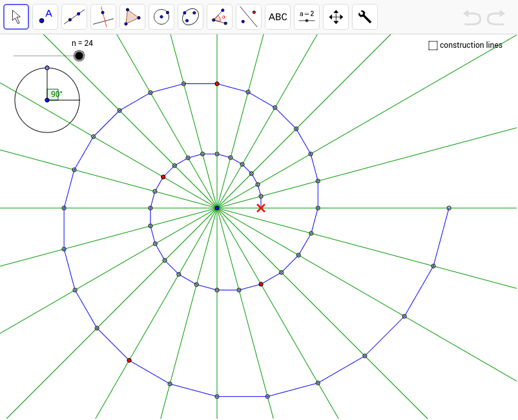The width and height of the screenshot is (518, 420).
Task: Click the red X marker on the spiral
Action: (x=261, y=208)
